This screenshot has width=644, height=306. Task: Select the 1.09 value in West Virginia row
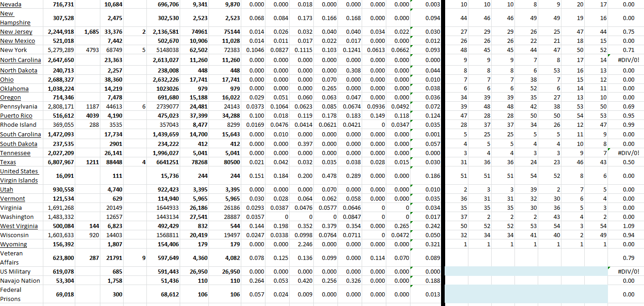pyautogui.click(x=628, y=226)
